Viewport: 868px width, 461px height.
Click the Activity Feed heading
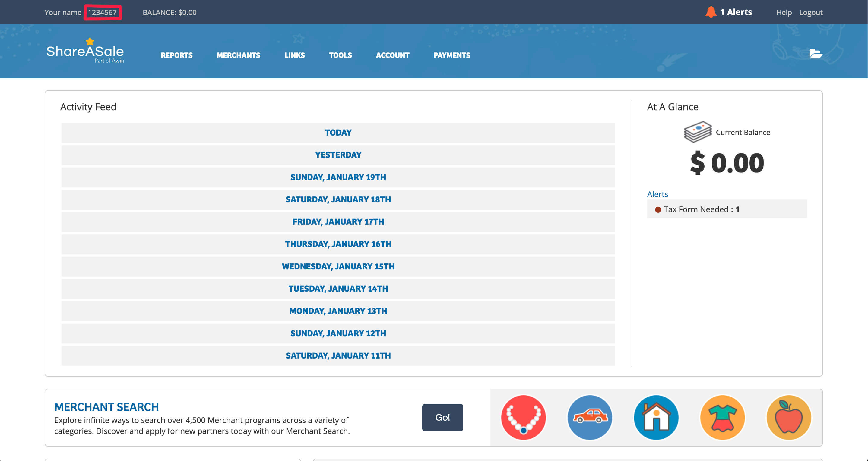pyautogui.click(x=88, y=107)
